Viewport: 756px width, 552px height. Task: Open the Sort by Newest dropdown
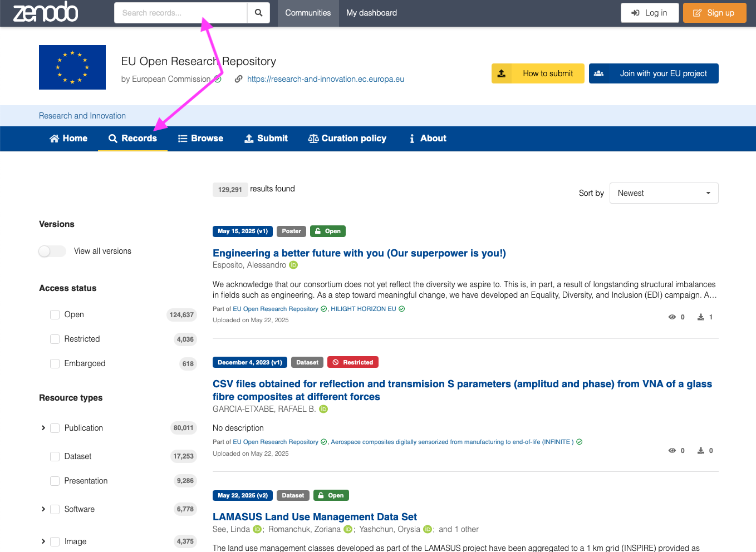click(x=664, y=193)
